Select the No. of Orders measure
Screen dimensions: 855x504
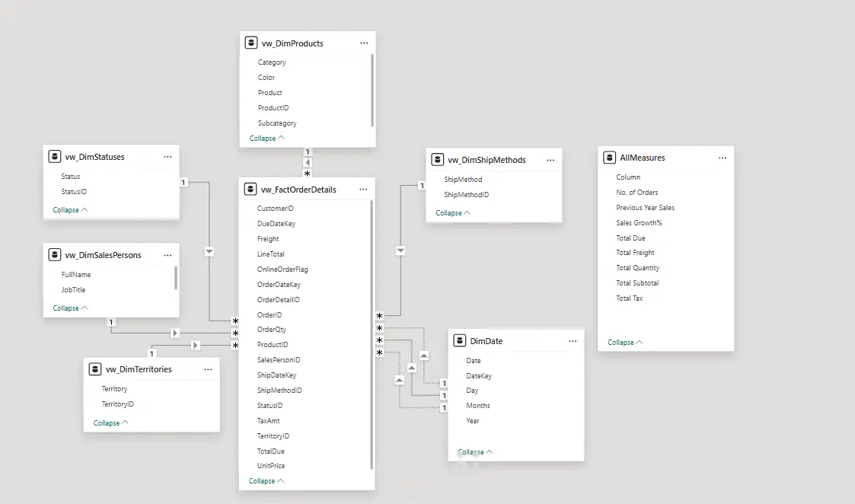(x=637, y=192)
